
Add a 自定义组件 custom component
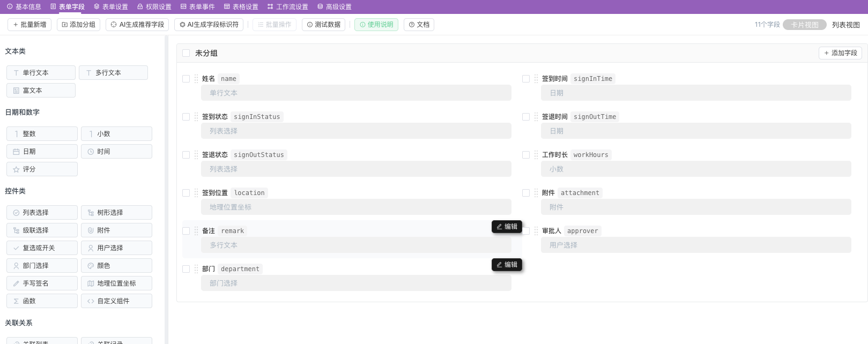116,301
